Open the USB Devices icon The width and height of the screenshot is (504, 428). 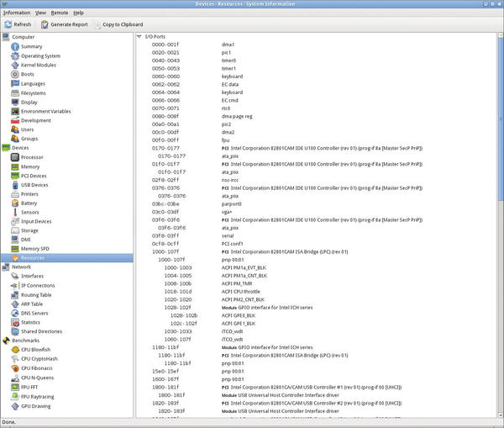pos(15,185)
